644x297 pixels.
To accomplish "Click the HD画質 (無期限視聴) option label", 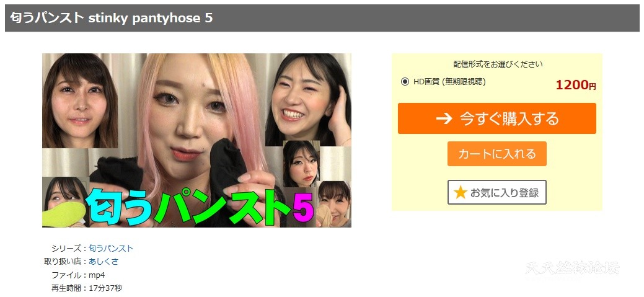I will click(449, 82).
